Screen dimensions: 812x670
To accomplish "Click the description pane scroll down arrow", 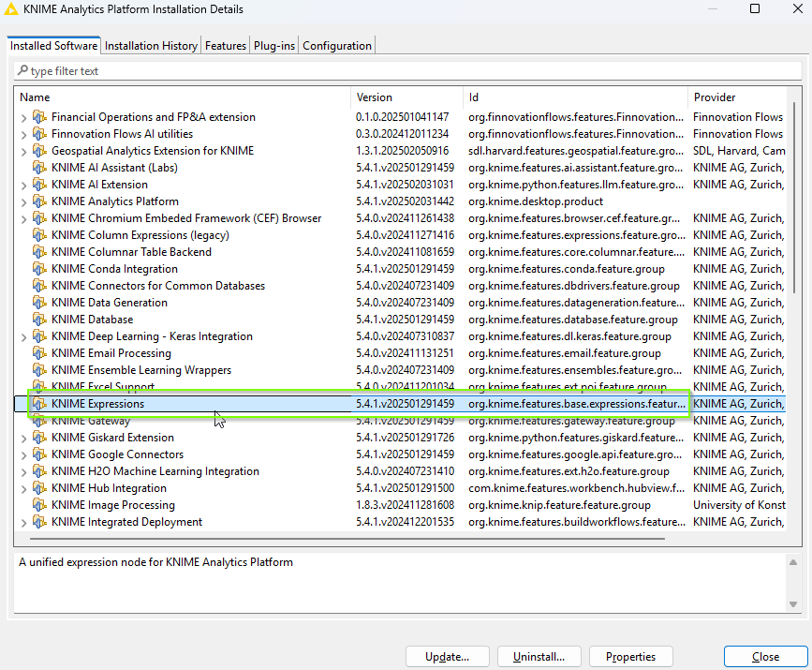I will click(793, 604).
